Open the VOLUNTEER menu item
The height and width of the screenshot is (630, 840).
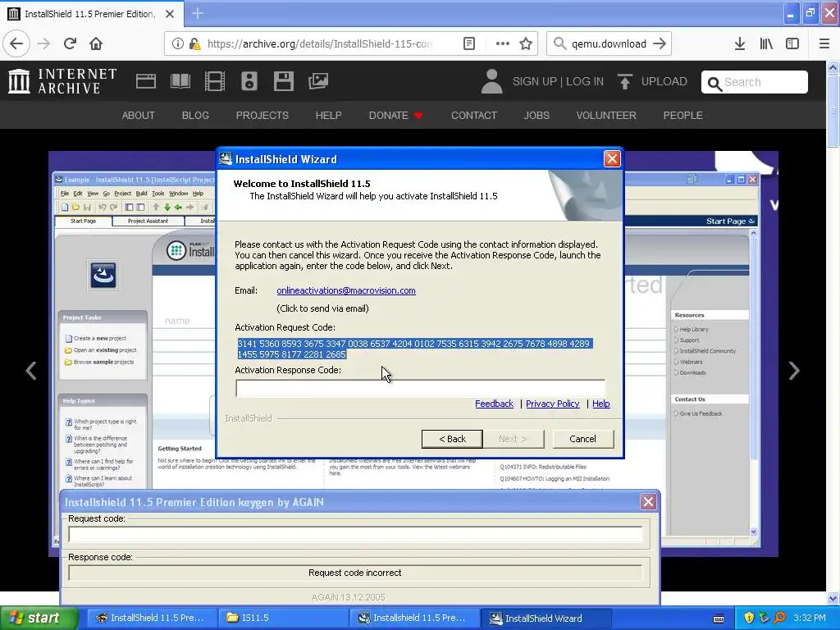point(606,115)
